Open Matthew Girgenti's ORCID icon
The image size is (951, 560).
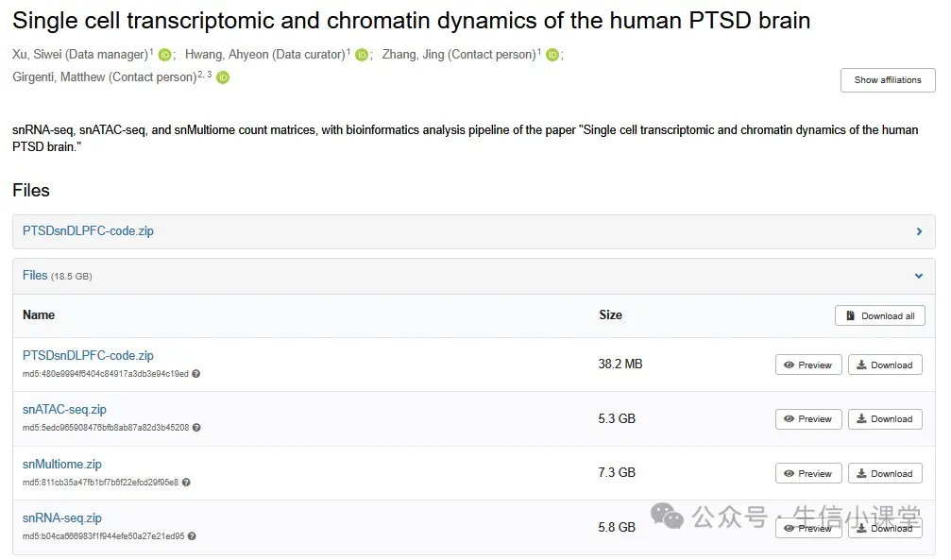click(x=223, y=77)
